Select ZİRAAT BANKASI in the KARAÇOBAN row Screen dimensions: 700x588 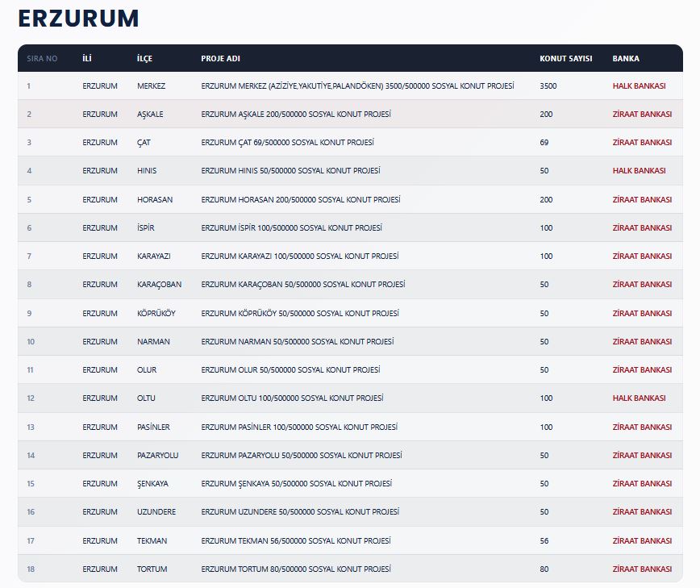[x=642, y=285]
